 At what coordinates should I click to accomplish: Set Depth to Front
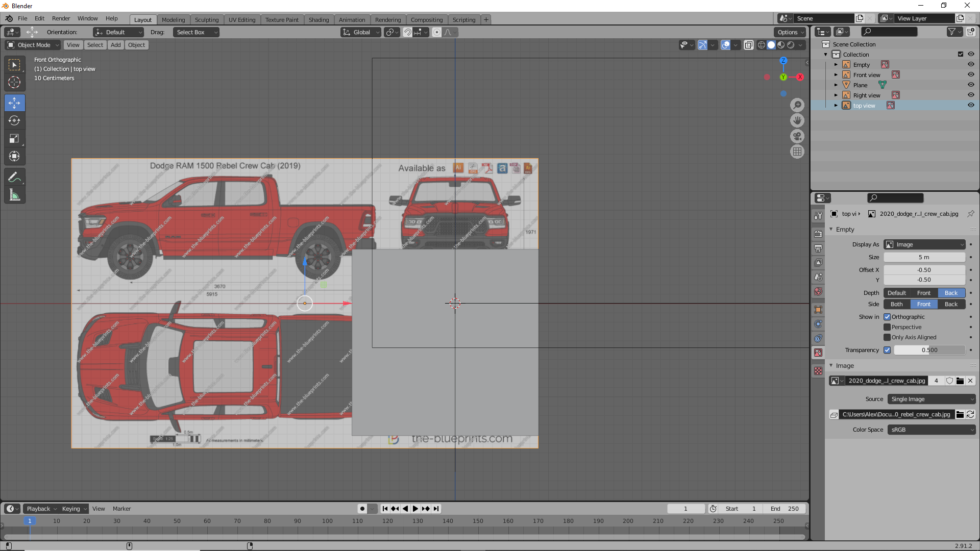(x=923, y=293)
